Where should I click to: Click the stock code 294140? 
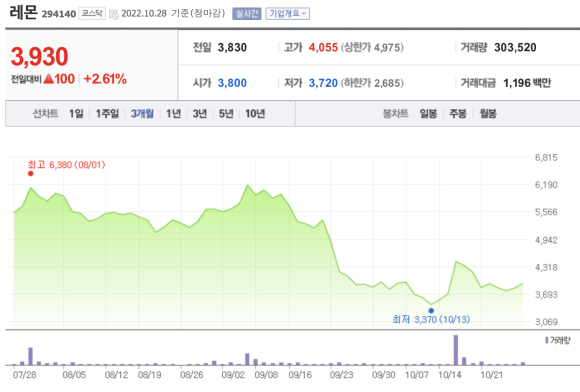(59, 14)
